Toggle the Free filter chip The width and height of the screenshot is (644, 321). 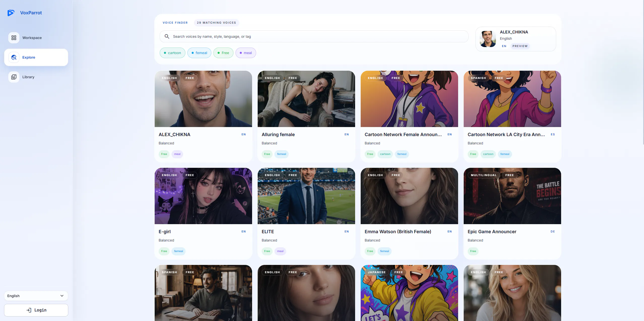pos(223,53)
